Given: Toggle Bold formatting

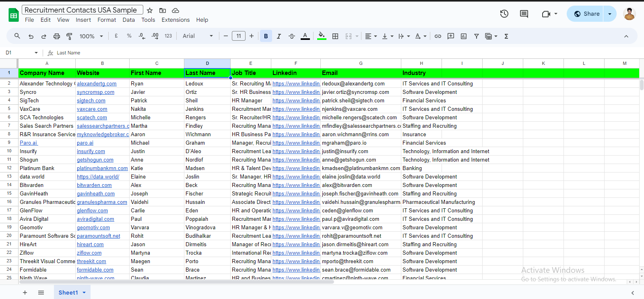Looking at the screenshot, I should (266, 36).
